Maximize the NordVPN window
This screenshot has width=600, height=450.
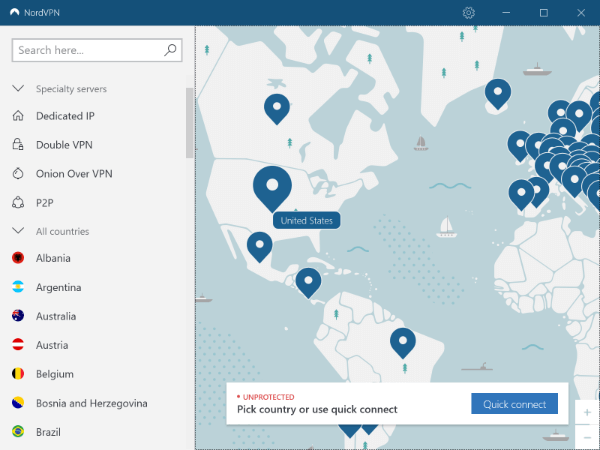coord(543,13)
